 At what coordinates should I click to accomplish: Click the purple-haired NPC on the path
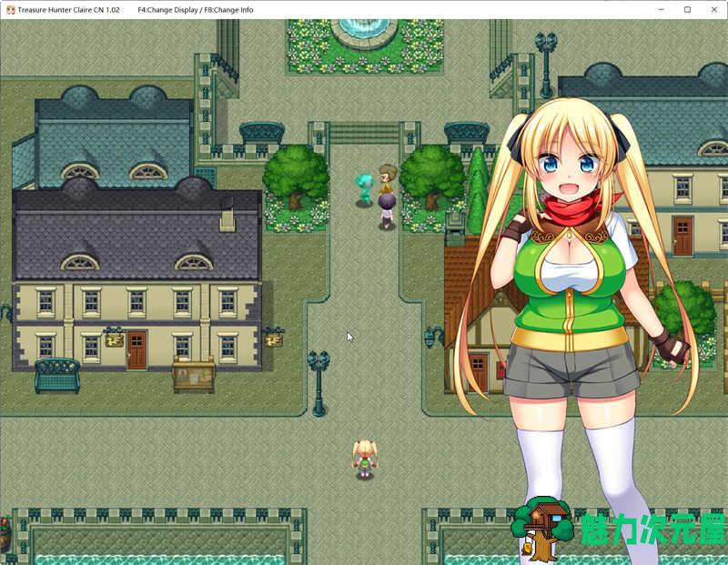coord(387,211)
